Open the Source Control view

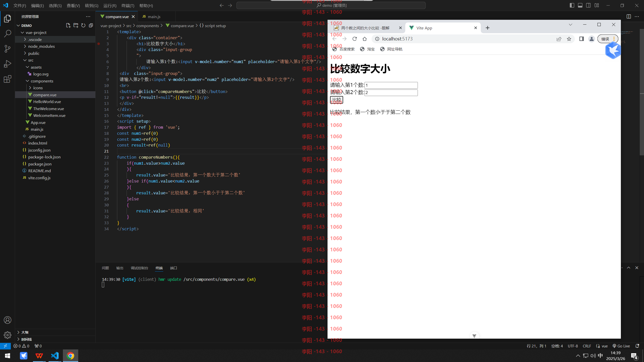click(x=8, y=49)
